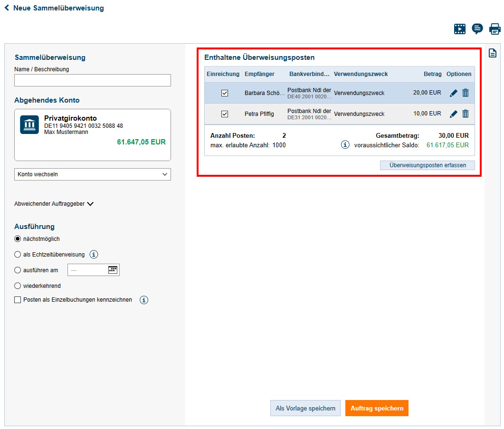The height and width of the screenshot is (429, 504).
Task: Select nächstmöglich execution option
Action: (18, 239)
